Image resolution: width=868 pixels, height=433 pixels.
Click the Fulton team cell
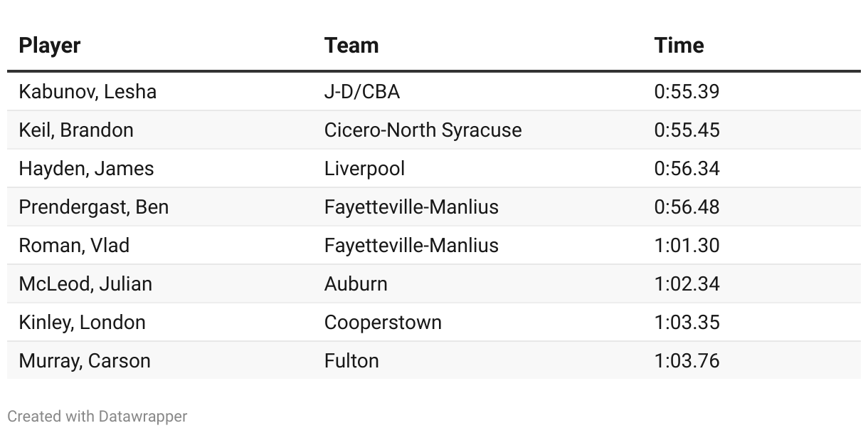[x=351, y=361]
